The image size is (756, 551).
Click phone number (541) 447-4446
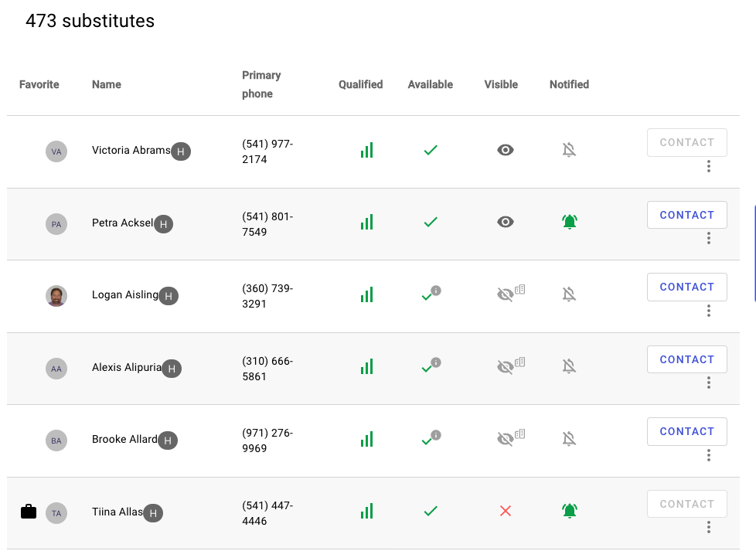coord(267,513)
